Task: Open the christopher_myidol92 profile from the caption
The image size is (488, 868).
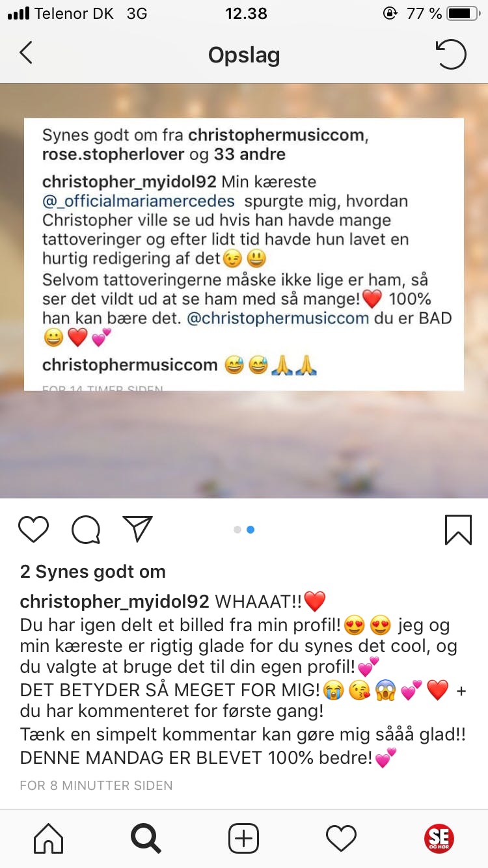Action: [x=115, y=601]
